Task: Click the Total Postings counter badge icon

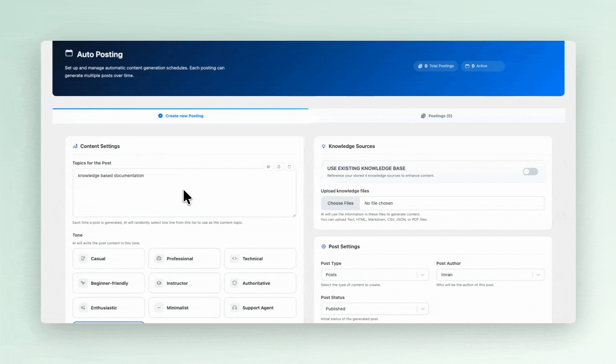Action: pos(420,66)
